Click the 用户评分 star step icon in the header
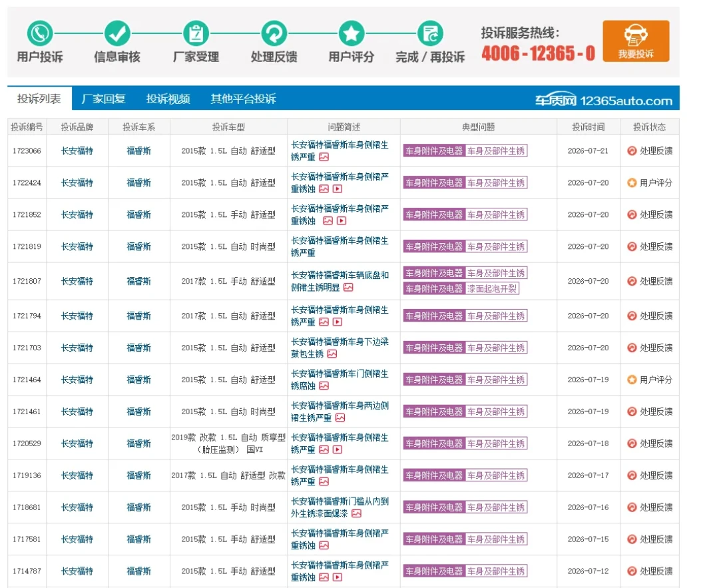 pyautogui.click(x=352, y=33)
